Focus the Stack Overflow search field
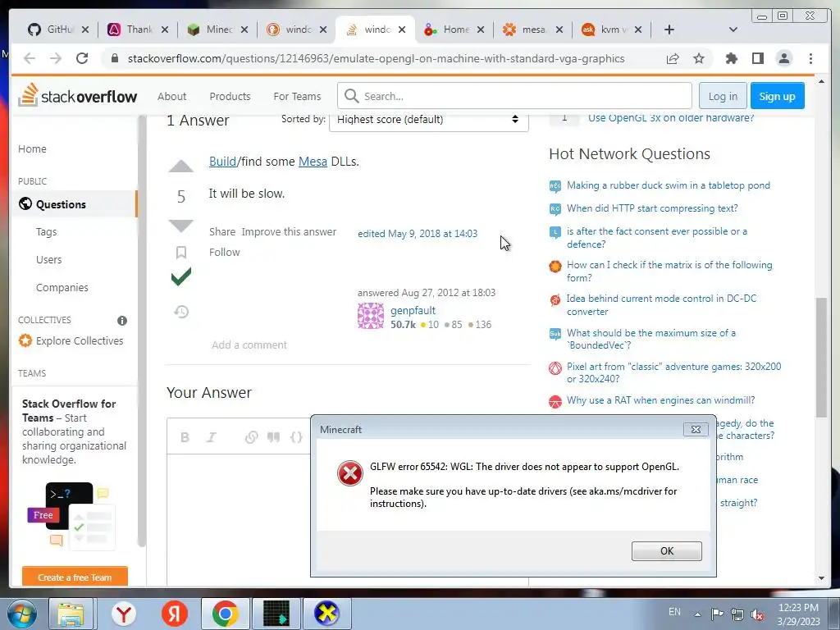Screen dimensions: 840x630 point(515,96)
